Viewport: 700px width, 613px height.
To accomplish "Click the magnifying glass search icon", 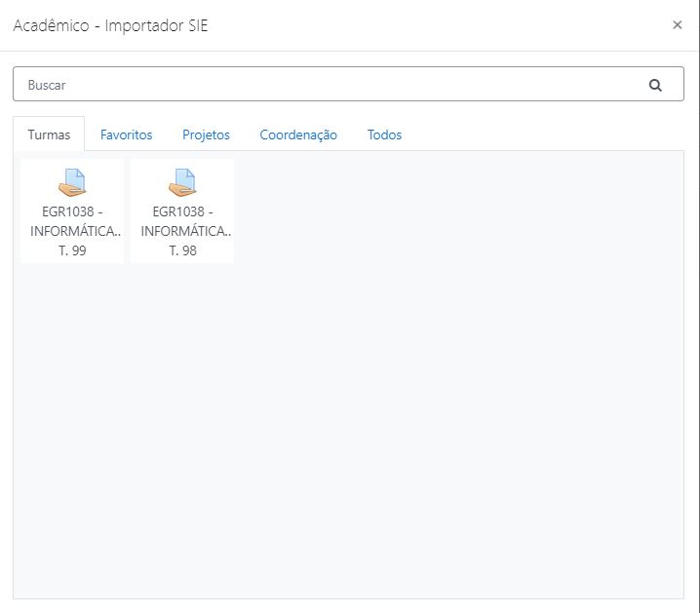I will (x=655, y=85).
